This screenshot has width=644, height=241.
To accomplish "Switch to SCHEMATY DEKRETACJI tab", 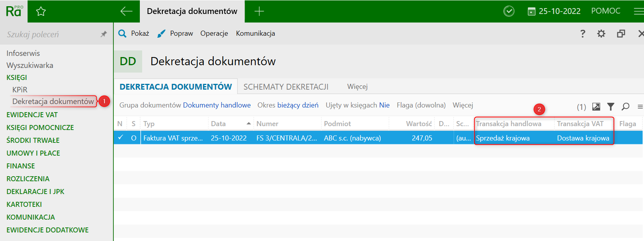I will 286,87.
